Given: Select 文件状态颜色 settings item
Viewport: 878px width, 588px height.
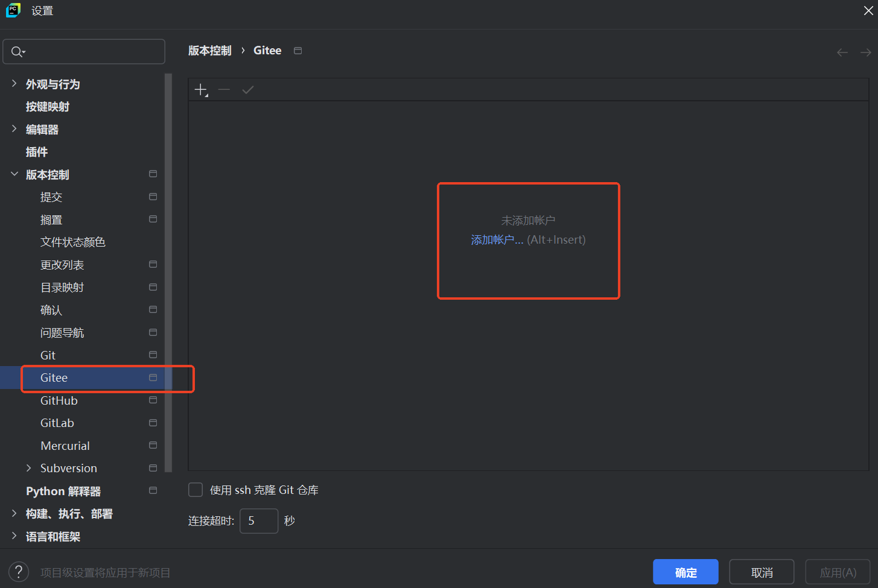Looking at the screenshot, I should click(x=73, y=242).
